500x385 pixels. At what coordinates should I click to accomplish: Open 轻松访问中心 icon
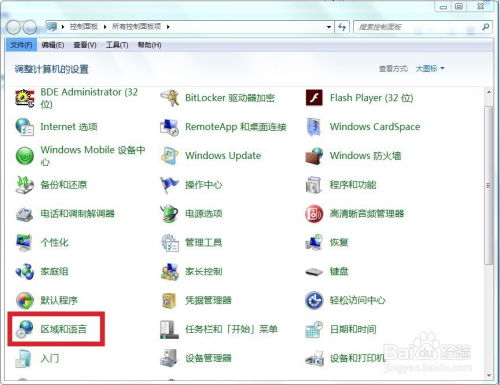(314, 300)
